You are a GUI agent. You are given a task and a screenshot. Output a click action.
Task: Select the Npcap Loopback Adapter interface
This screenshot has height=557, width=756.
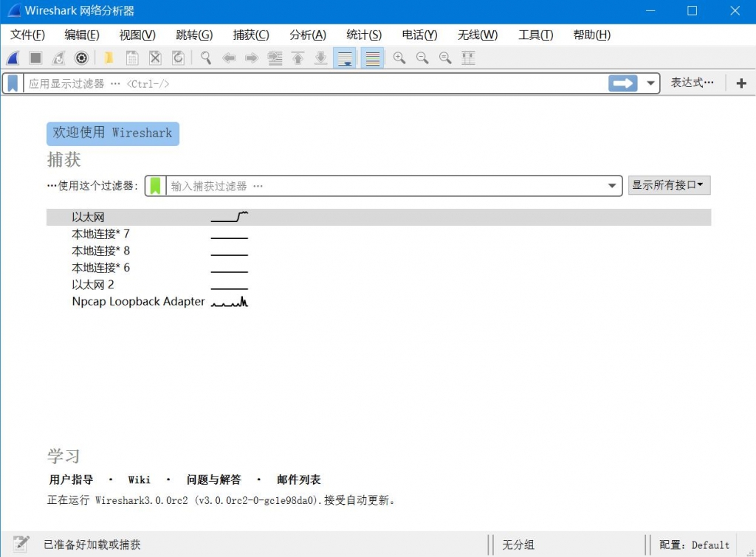(379, 302)
